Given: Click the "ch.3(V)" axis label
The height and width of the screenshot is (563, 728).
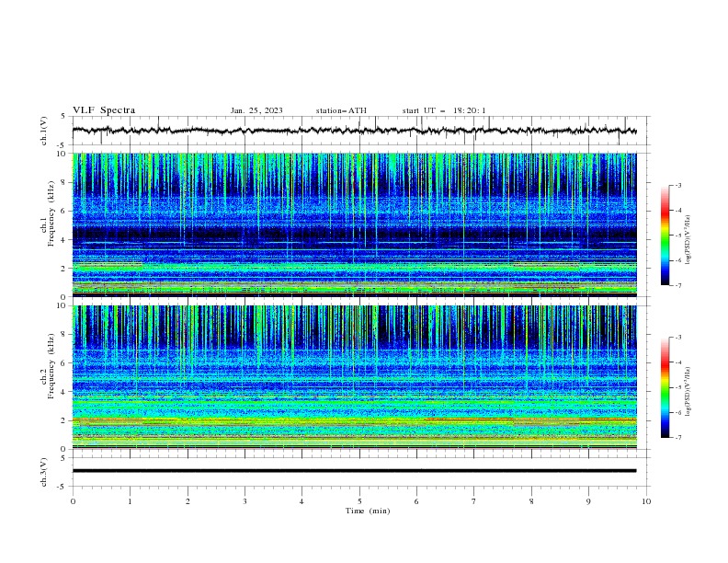Looking at the screenshot, I should pos(44,472).
